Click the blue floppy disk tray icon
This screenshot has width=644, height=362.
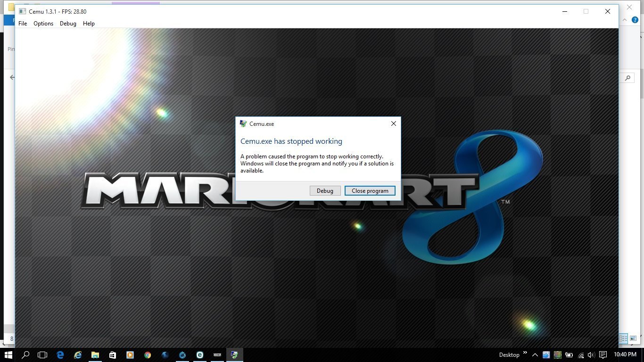pos(546,355)
